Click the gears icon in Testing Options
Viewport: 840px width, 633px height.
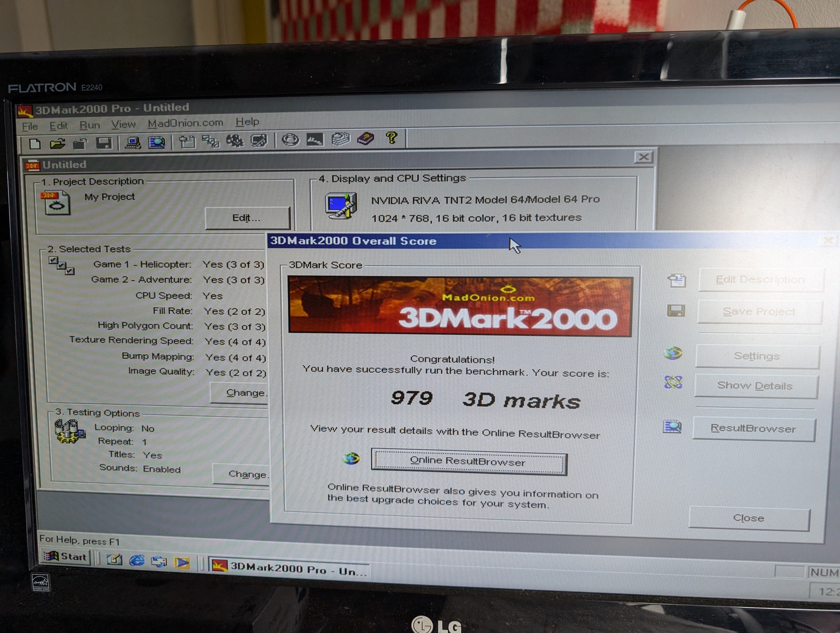[x=69, y=431]
